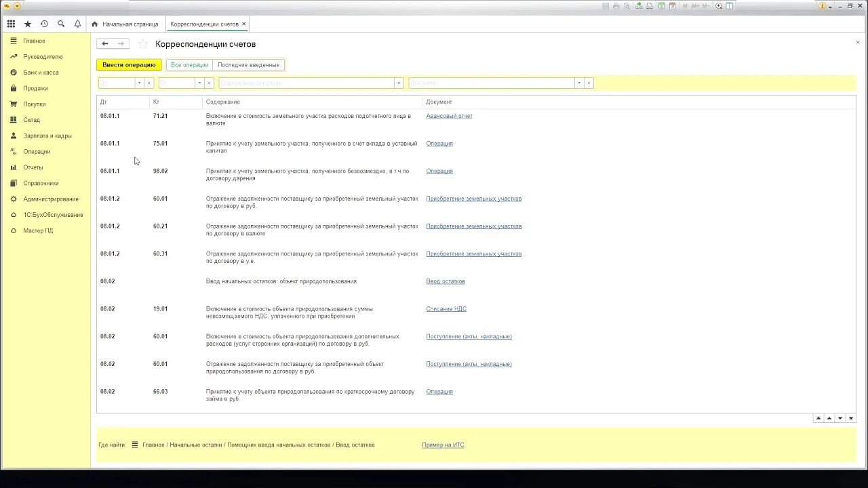Open Главное section
The width and height of the screenshot is (868, 488).
(x=34, y=41)
